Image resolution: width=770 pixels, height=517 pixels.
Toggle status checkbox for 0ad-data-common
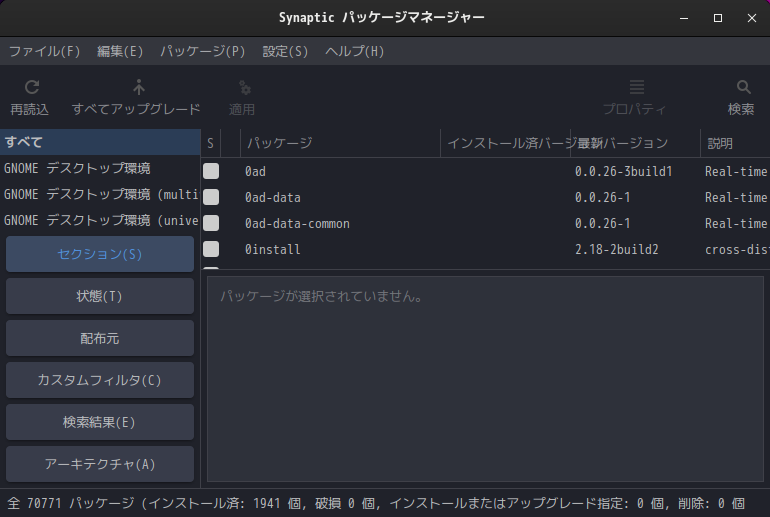(x=211, y=223)
